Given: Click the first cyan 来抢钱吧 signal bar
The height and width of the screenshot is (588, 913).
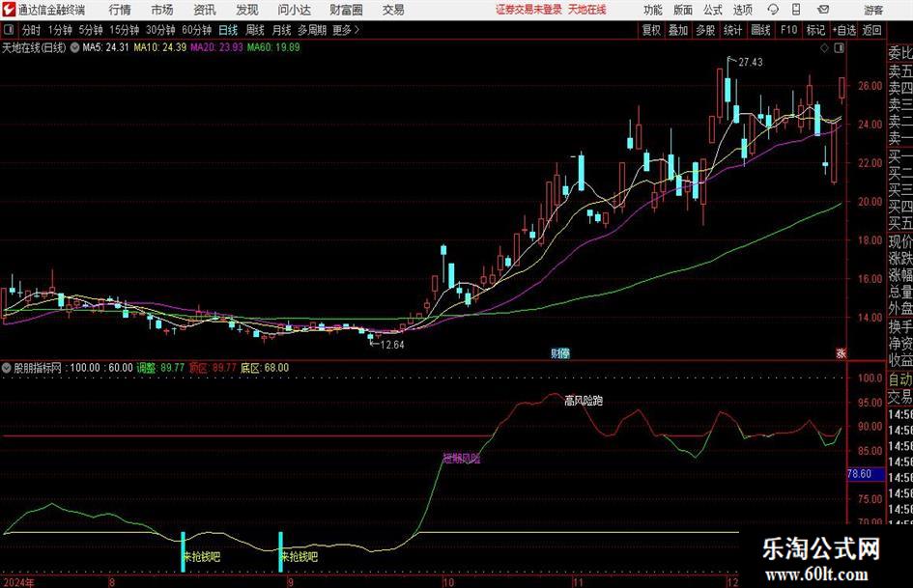Looking at the screenshot, I should pos(183,551).
